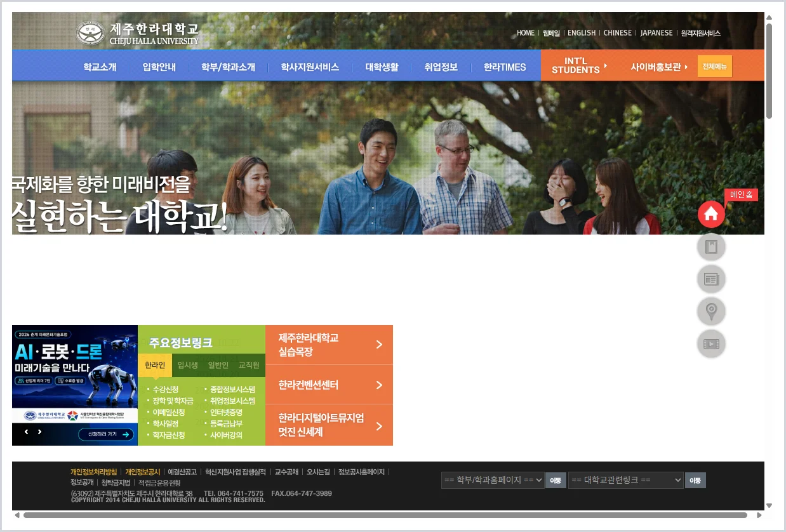Open the 웹메일 link
Image resolution: width=786 pixels, height=532 pixels.
(x=551, y=33)
